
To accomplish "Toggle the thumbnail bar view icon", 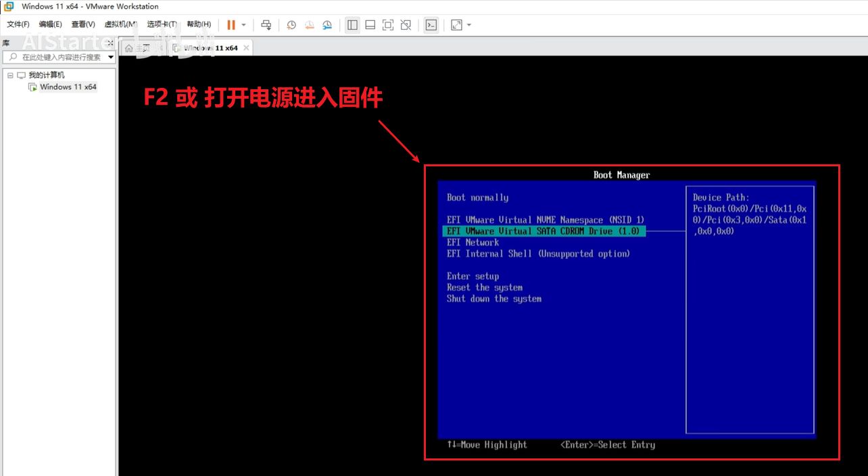I will point(370,25).
